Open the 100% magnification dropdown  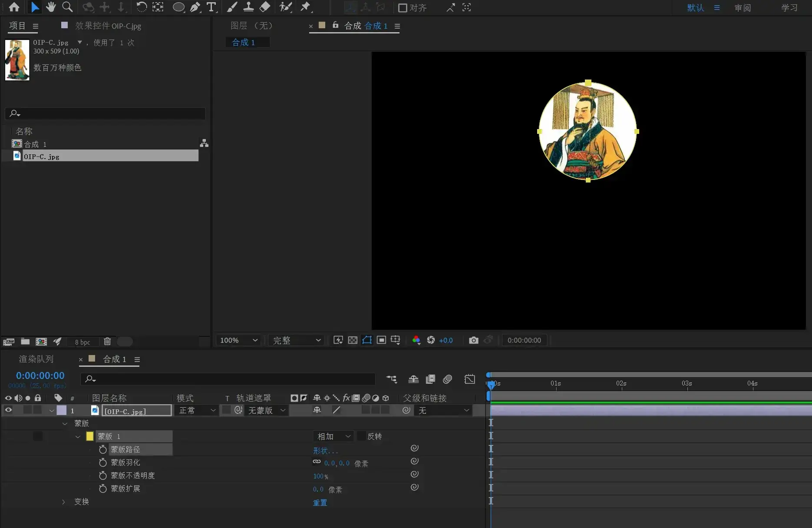[x=239, y=340]
